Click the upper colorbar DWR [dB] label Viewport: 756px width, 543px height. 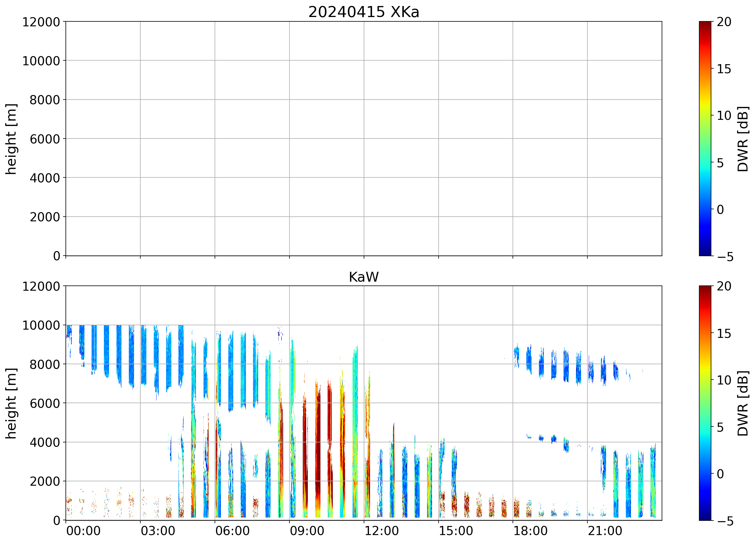743,139
